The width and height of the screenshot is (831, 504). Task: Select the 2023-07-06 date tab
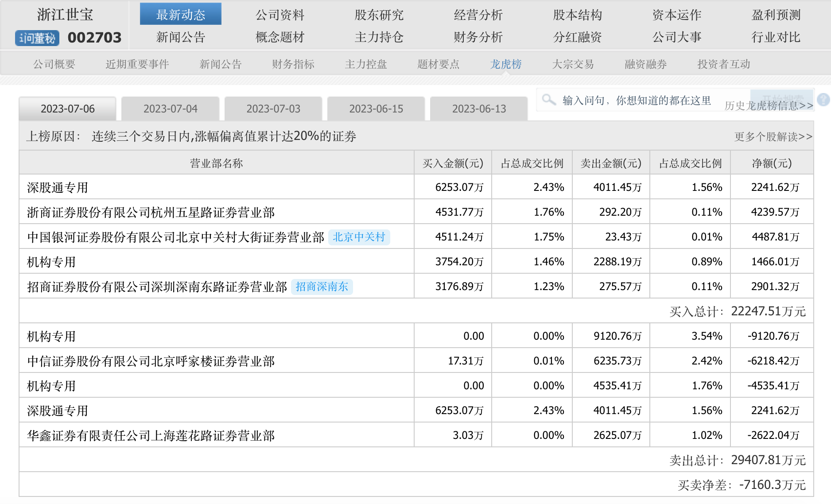[67, 109]
